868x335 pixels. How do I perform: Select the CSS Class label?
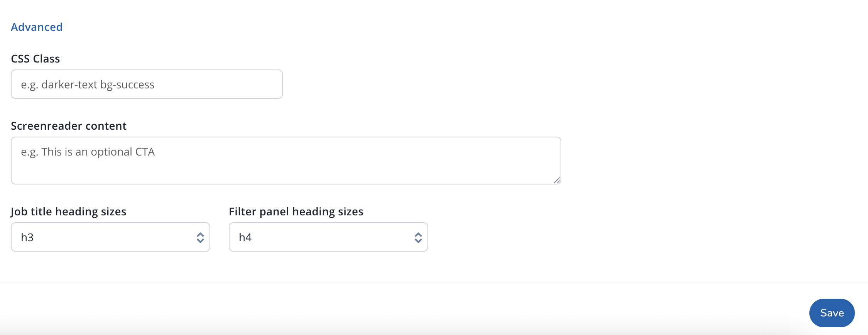(x=35, y=58)
